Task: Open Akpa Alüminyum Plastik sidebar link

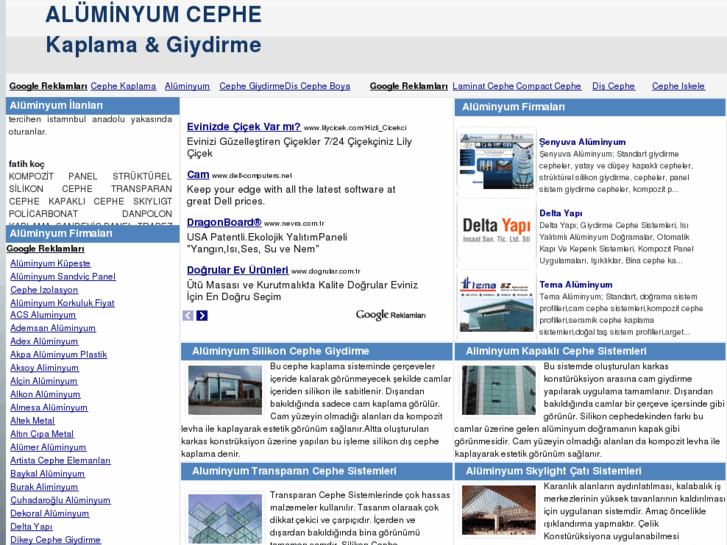Action: tap(58, 354)
